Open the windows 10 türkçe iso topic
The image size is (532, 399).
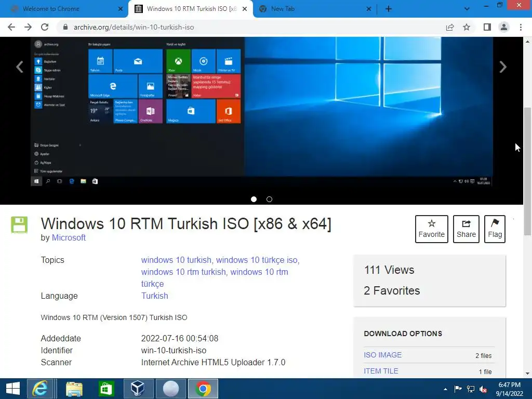pos(257,260)
